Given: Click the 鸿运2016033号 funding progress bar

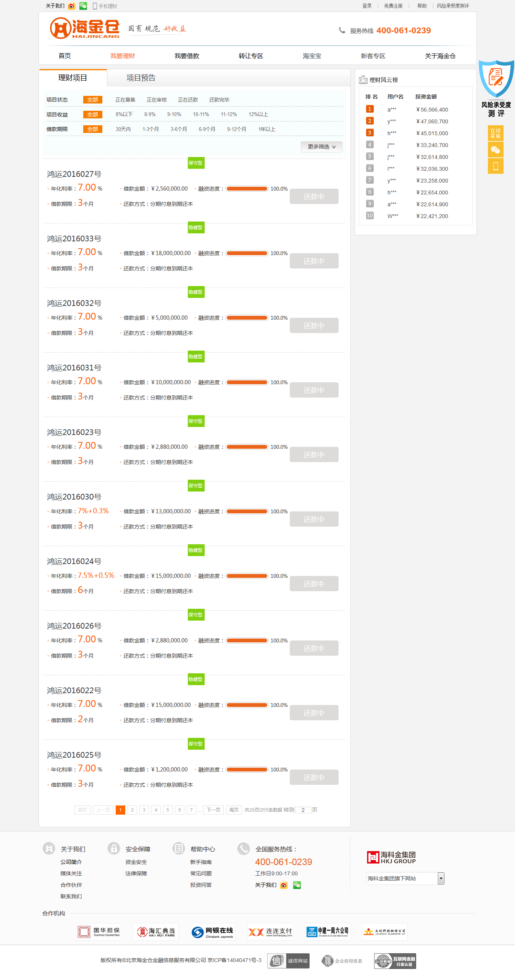Looking at the screenshot, I should pyautogui.click(x=247, y=253).
